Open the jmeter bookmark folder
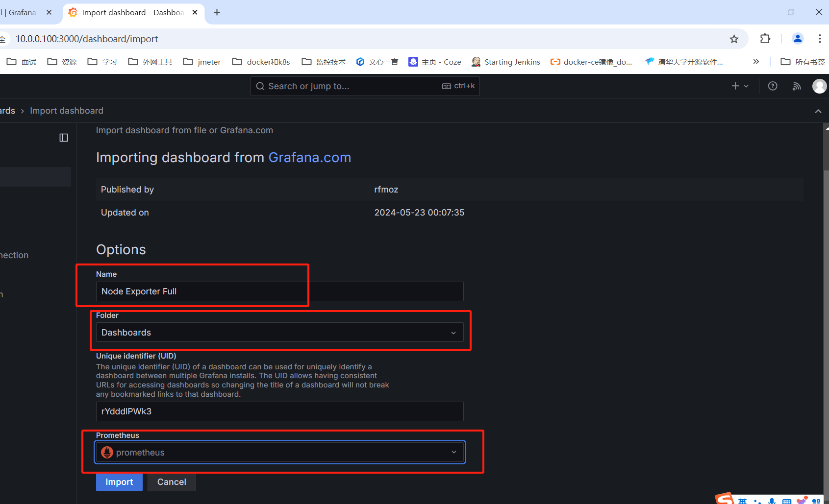This screenshot has width=829, height=504. point(202,62)
